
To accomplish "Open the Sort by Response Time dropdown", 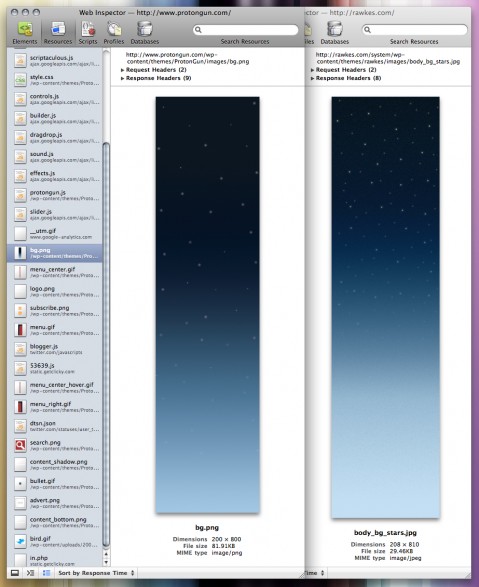I will [x=96, y=573].
